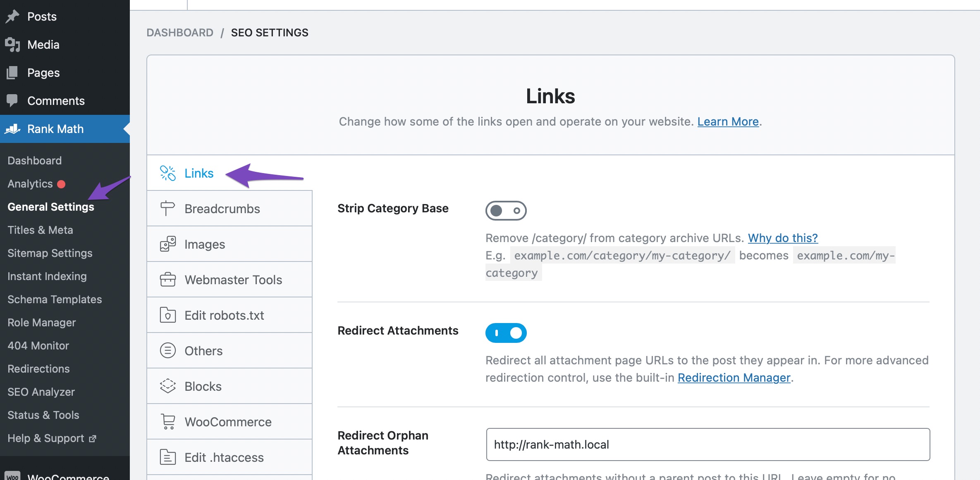Click the Links tab chain icon
The width and height of the screenshot is (980, 480).
[168, 173]
